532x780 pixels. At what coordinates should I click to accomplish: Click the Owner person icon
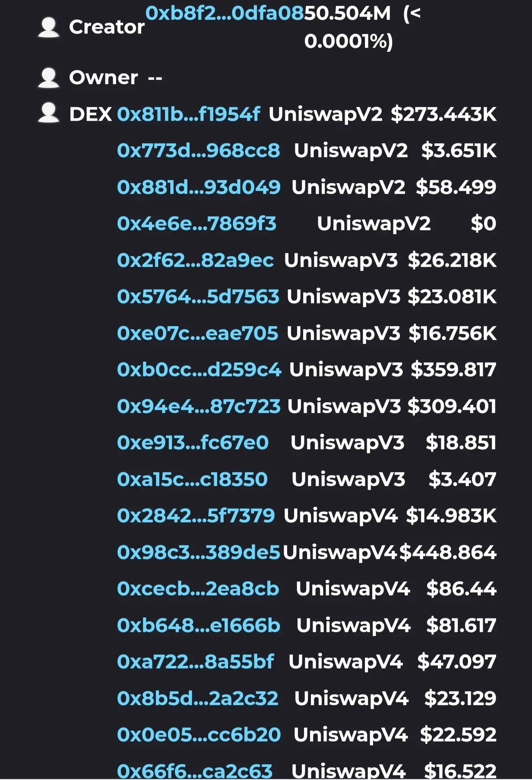48,78
